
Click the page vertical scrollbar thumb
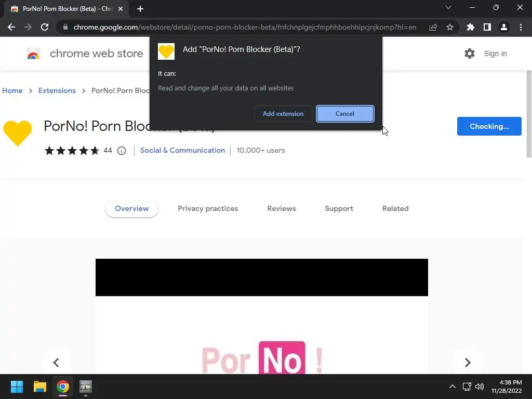(529, 114)
